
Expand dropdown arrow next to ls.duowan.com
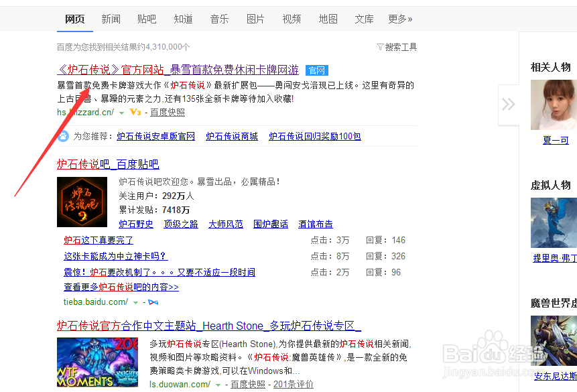point(218,385)
